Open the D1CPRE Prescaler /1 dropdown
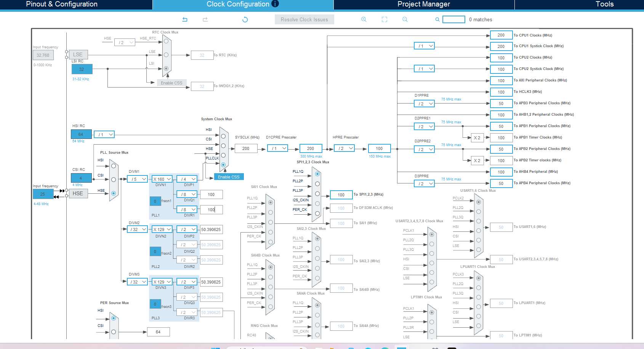Image resolution: width=644 pixels, height=349 pixels. pos(278,148)
